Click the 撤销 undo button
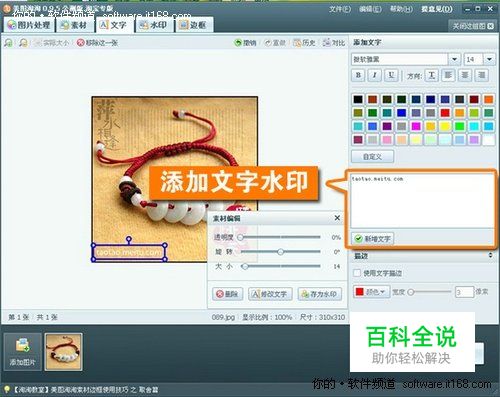500x397 pixels. [x=245, y=43]
